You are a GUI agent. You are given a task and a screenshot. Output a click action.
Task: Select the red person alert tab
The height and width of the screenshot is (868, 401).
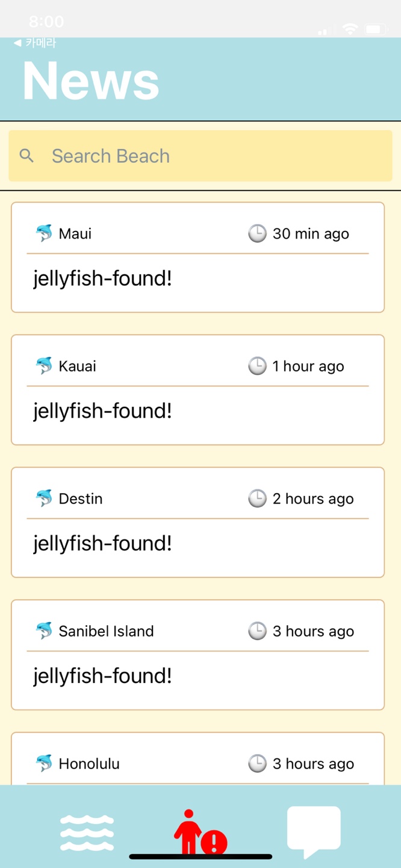point(199,832)
